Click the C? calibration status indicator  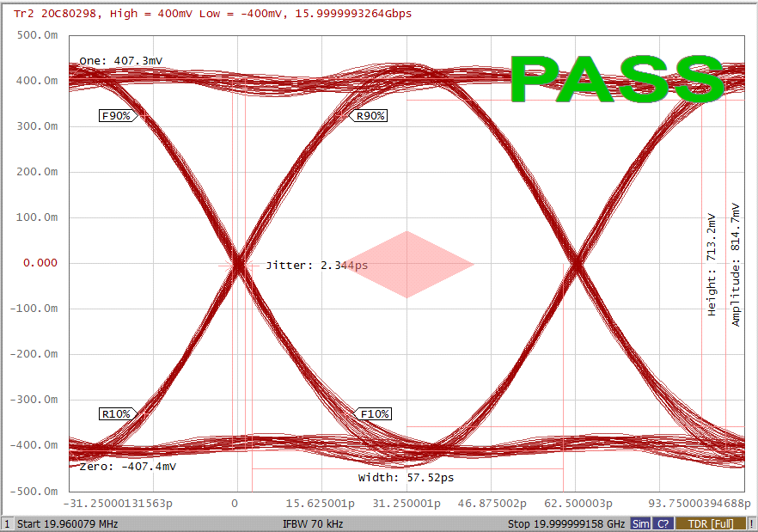663,523
